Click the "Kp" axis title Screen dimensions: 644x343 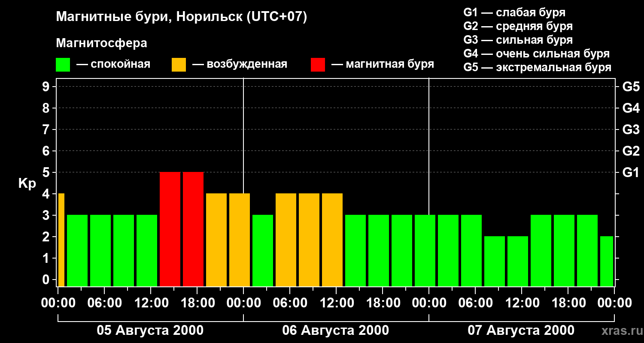[27, 184]
